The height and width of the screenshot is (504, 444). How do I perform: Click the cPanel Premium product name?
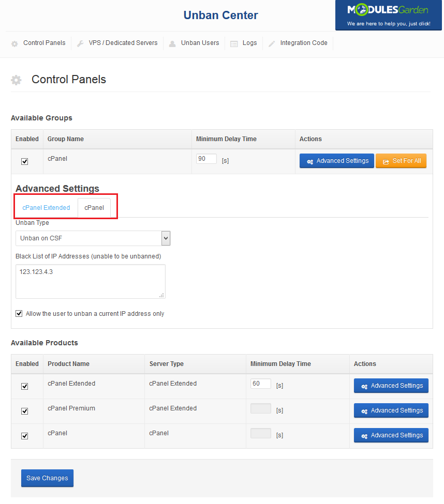[71, 408]
